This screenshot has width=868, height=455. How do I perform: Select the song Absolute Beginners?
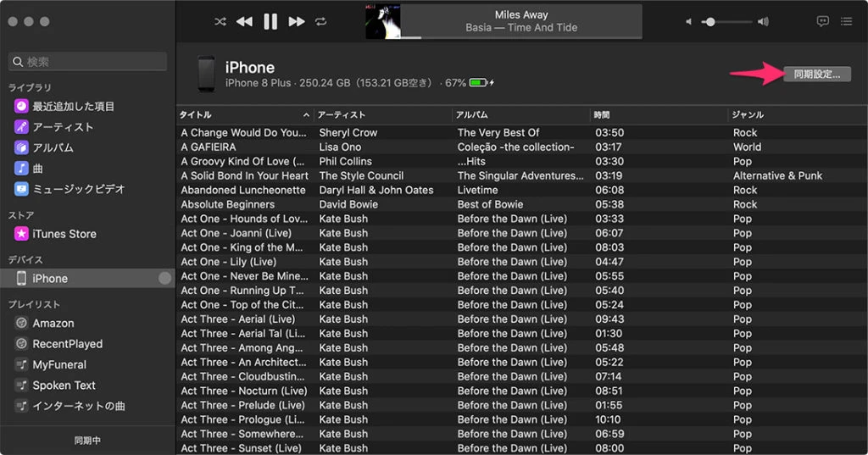tap(228, 204)
